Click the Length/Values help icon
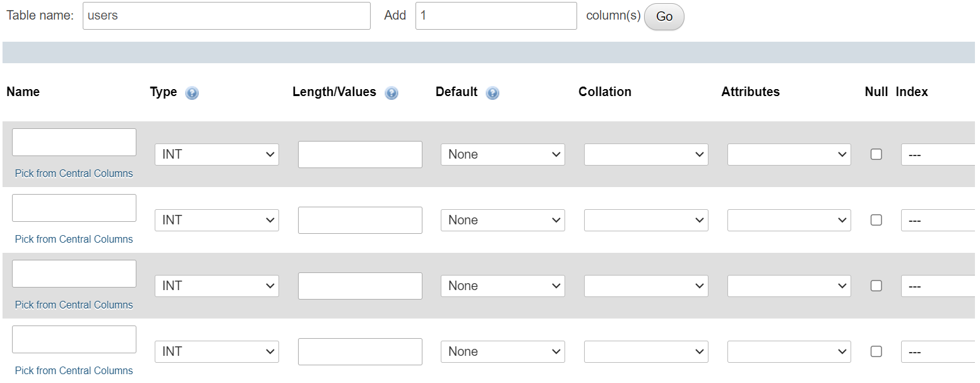 (391, 94)
